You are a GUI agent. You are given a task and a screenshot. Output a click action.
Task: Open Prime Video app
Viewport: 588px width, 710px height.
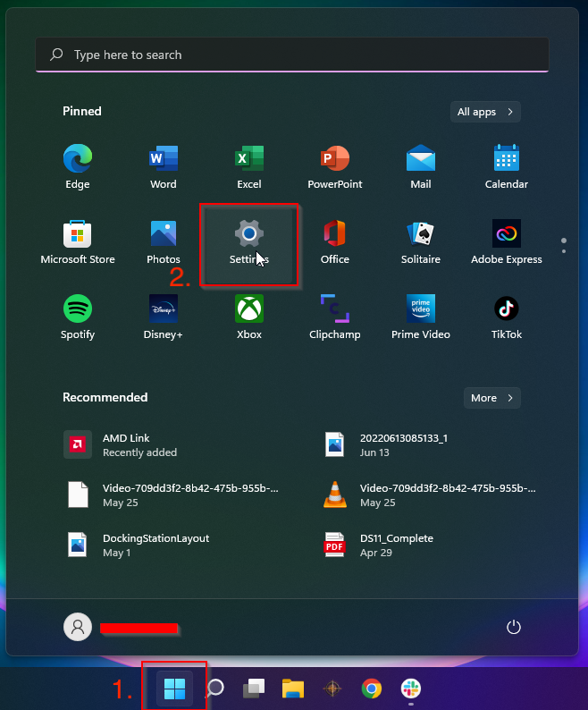tap(421, 317)
